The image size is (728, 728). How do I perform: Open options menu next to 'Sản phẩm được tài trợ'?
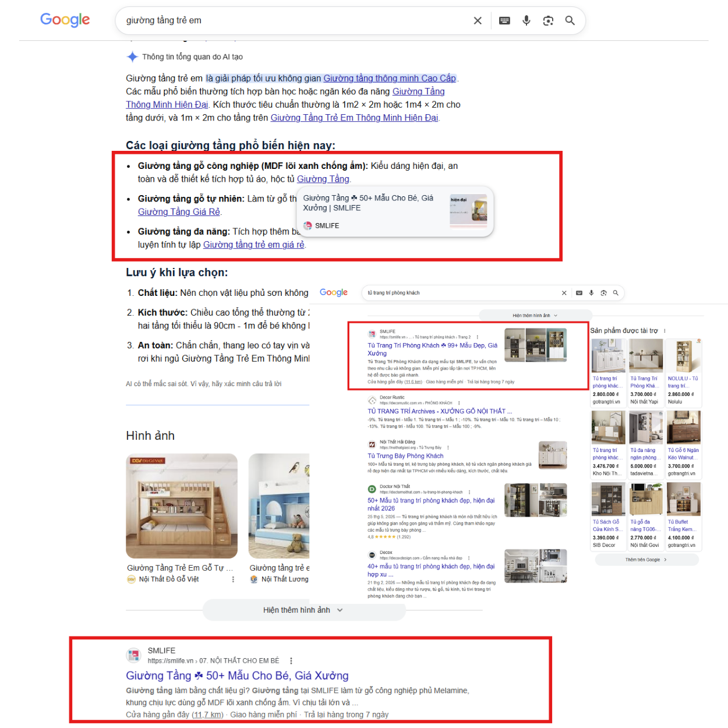[x=665, y=331]
